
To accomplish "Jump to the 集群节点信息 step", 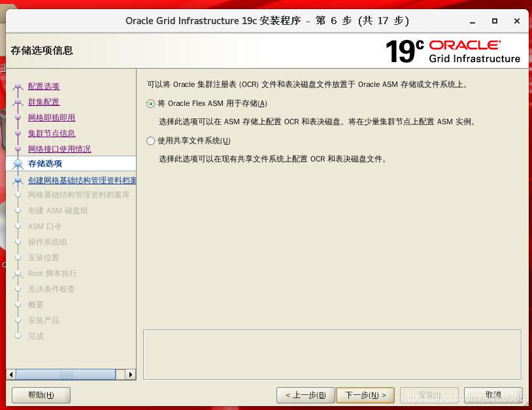I will click(x=52, y=133).
